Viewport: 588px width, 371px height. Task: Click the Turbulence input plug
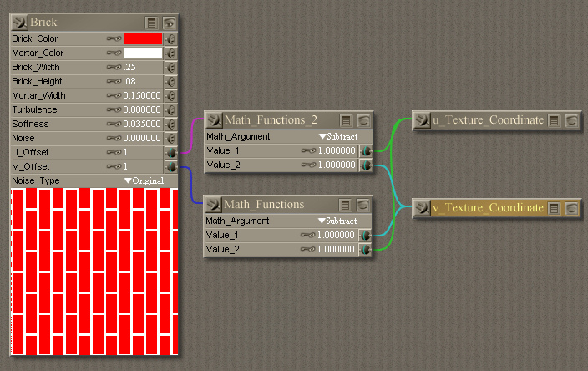click(x=170, y=110)
